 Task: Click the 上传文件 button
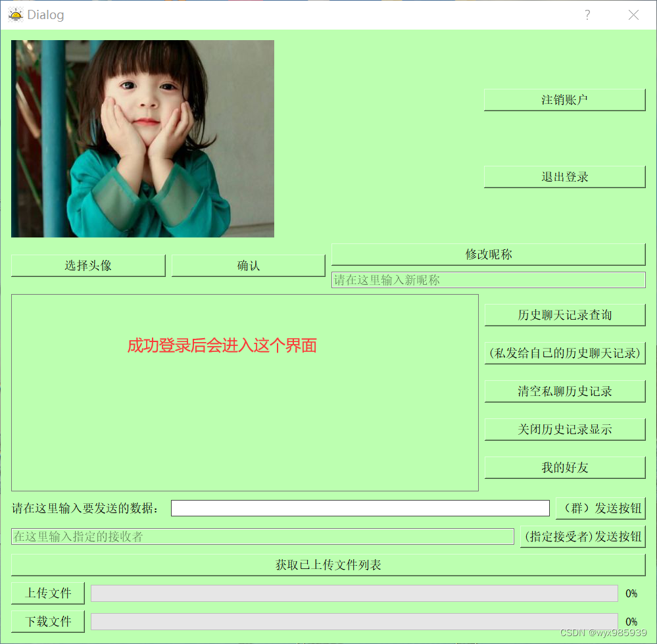point(48,593)
